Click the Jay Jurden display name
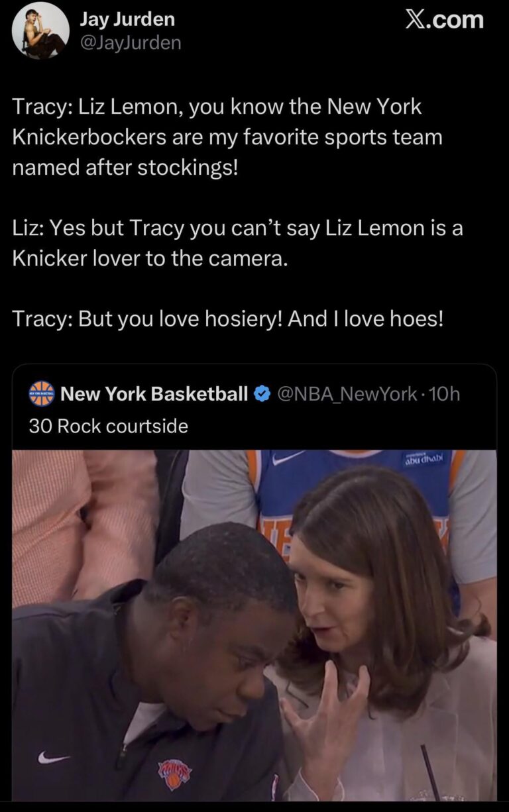Viewport: 509px width, 812px height. pos(127,19)
